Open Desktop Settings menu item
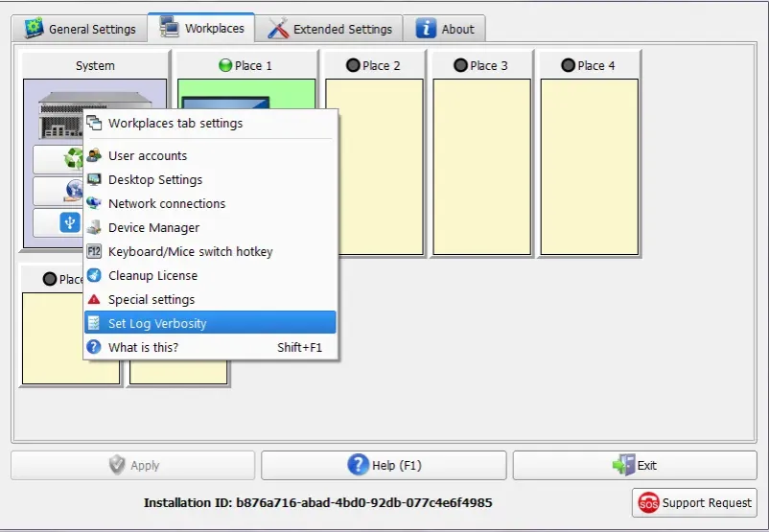The height and width of the screenshot is (532, 769). [155, 179]
